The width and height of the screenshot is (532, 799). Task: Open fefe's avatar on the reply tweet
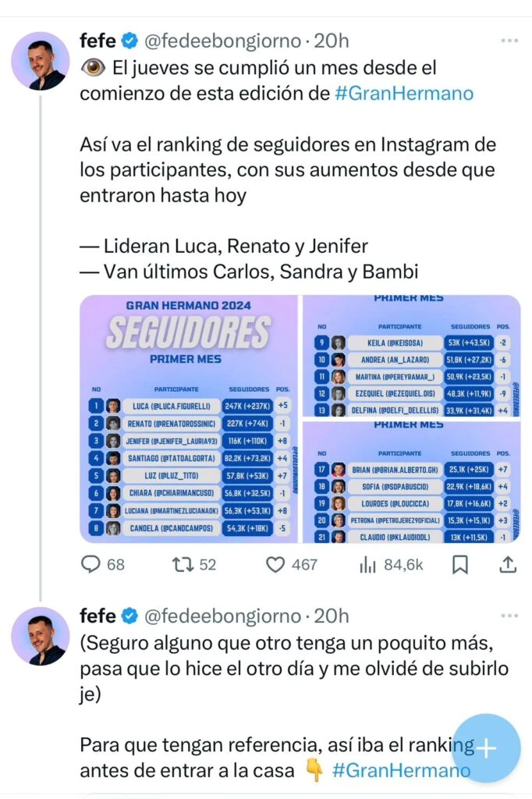coord(41,636)
